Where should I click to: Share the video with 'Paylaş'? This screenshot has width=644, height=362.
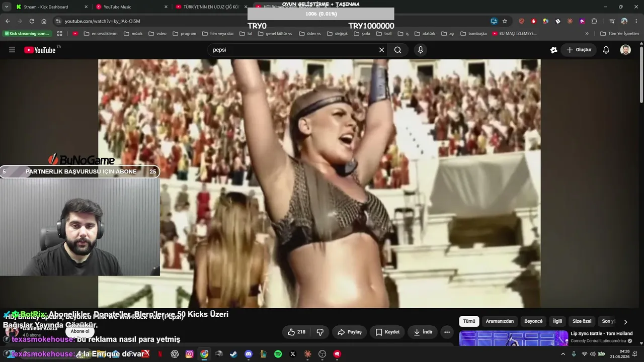tap(350, 332)
